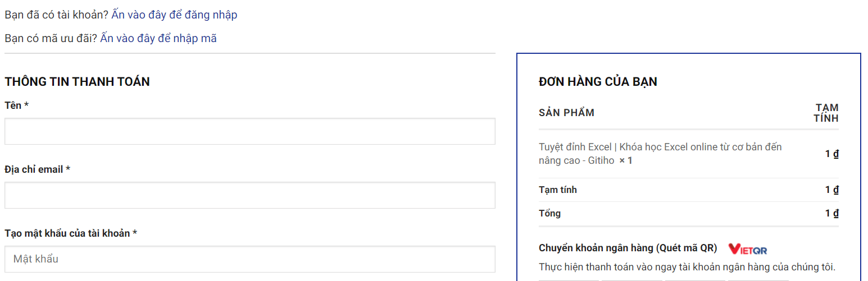
Task: Click the Mật khẩu password field
Action: pyautogui.click(x=249, y=259)
